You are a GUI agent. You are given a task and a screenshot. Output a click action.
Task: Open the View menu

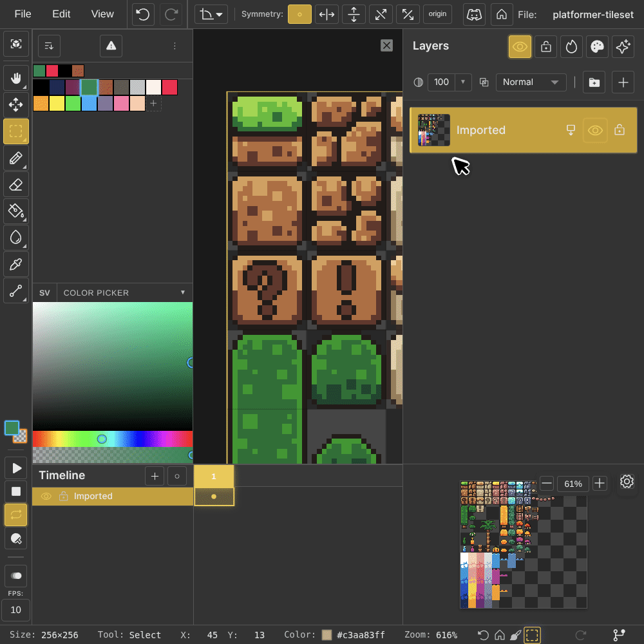102,14
